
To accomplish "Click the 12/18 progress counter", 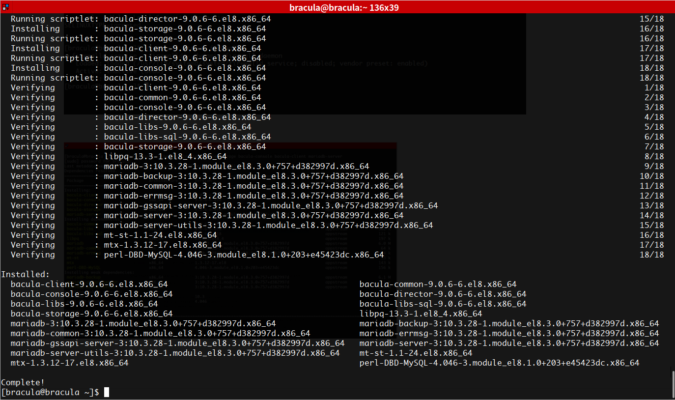I will tap(652, 196).
